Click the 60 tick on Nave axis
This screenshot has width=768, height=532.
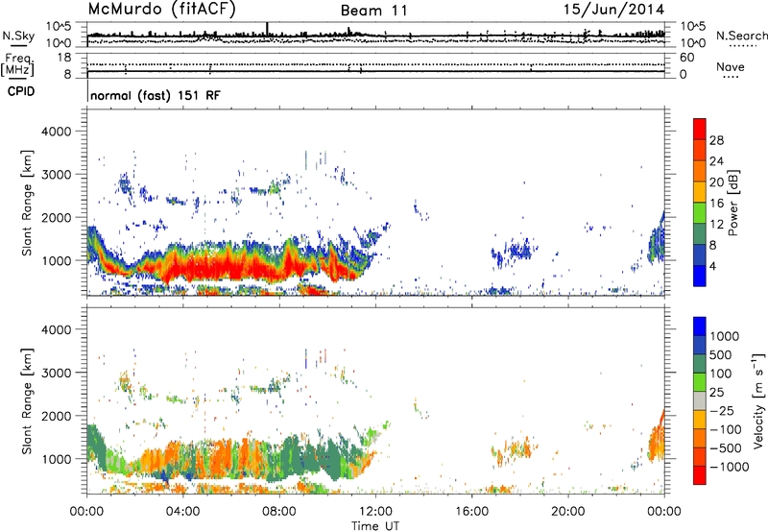coord(686,58)
